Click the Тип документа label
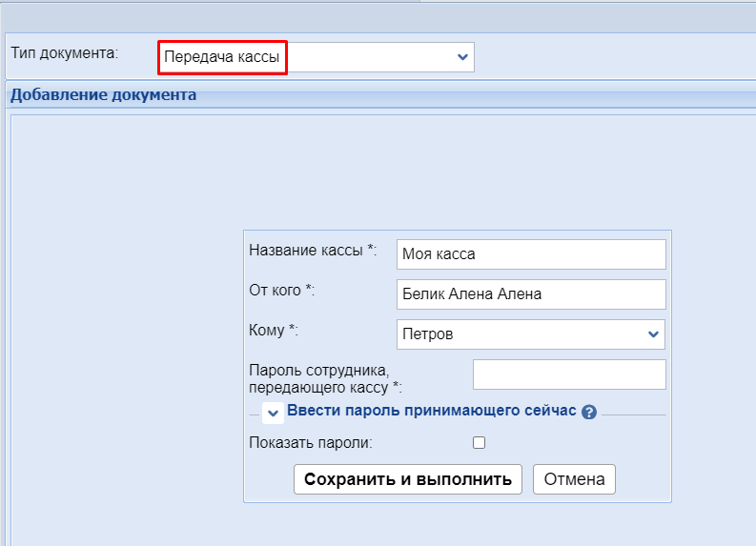This screenshot has width=756, height=546. [65, 52]
